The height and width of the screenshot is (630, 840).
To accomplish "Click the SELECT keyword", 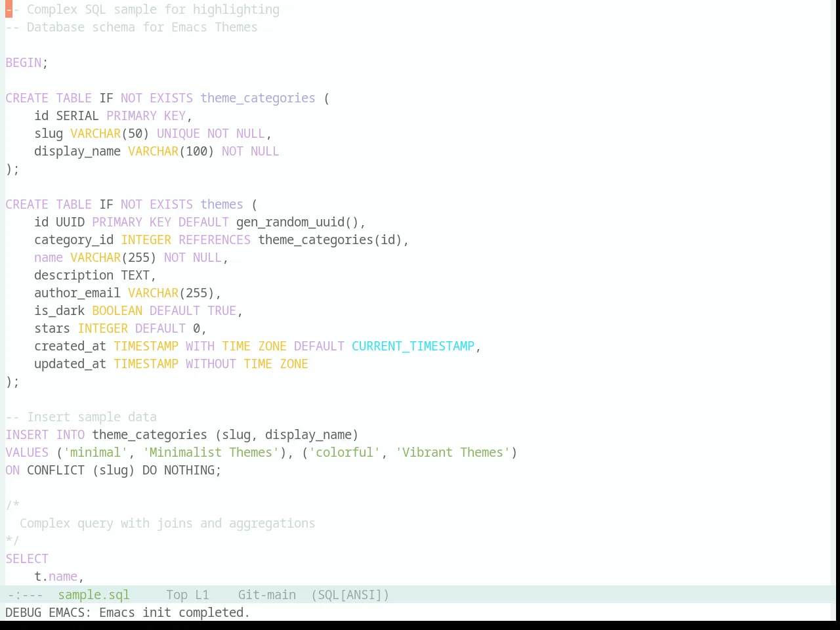I will [27, 558].
